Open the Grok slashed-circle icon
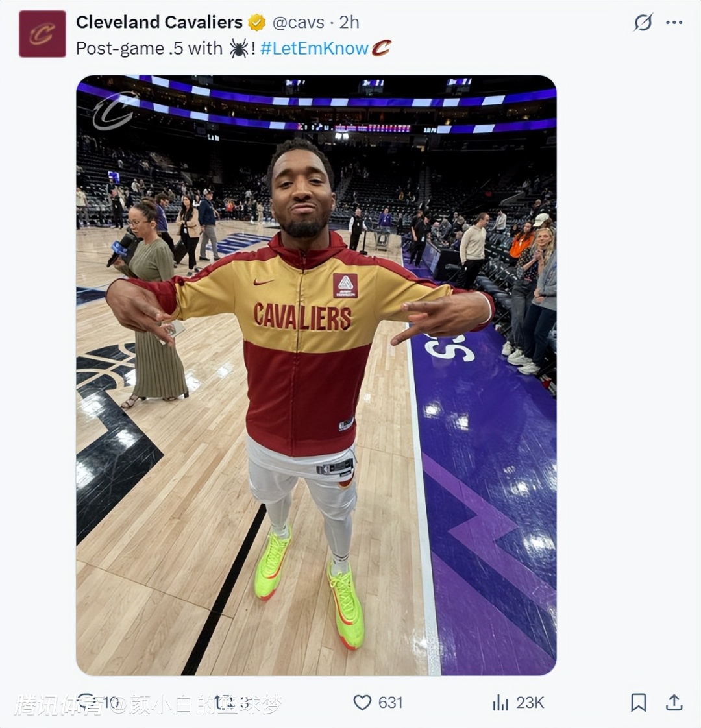 click(643, 23)
